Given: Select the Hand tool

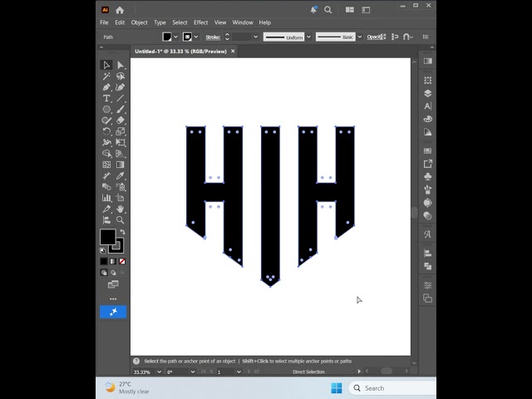Looking at the screenshot, I should 120,209.
